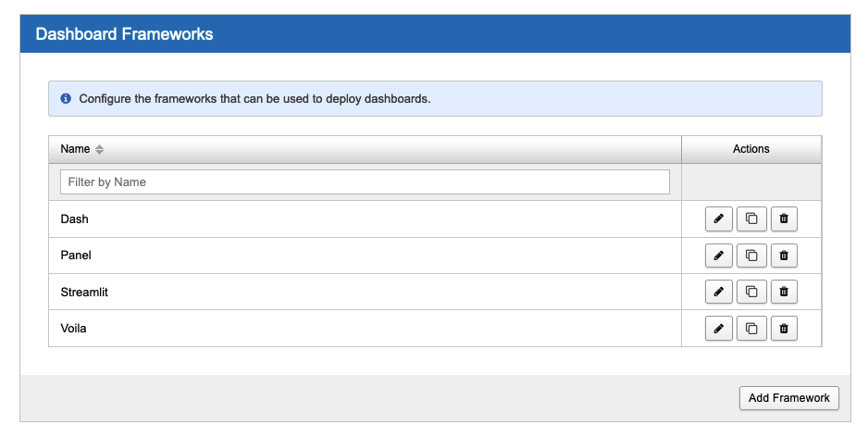Sort table by Name column arrows
The image size is (868, 437).
click(x=100, y=150)
